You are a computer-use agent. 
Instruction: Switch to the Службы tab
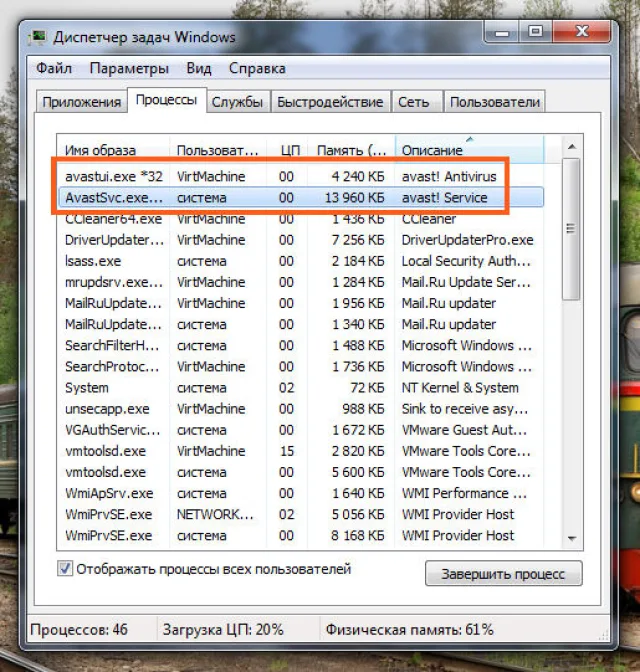click(x=237, y=102)
